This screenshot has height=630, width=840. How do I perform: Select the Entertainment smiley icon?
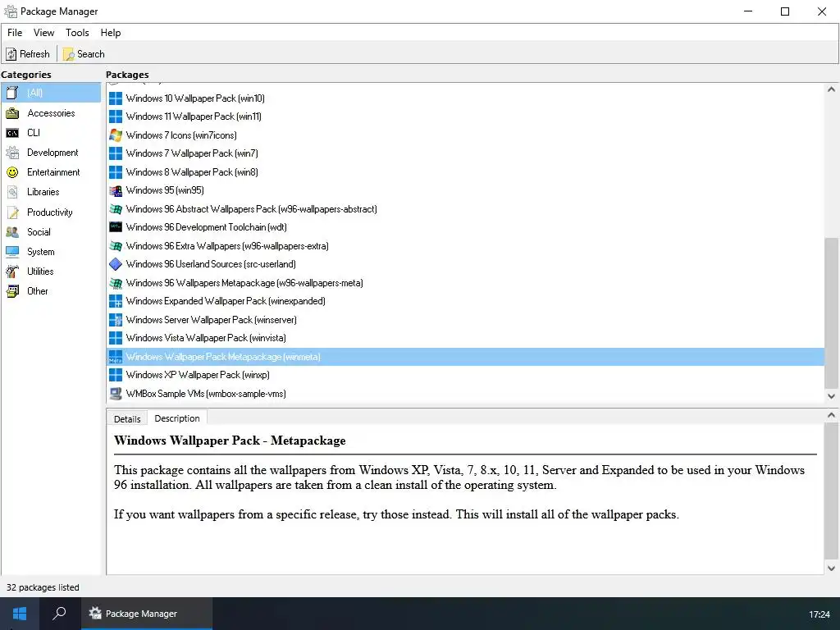(x=12, y=172)
